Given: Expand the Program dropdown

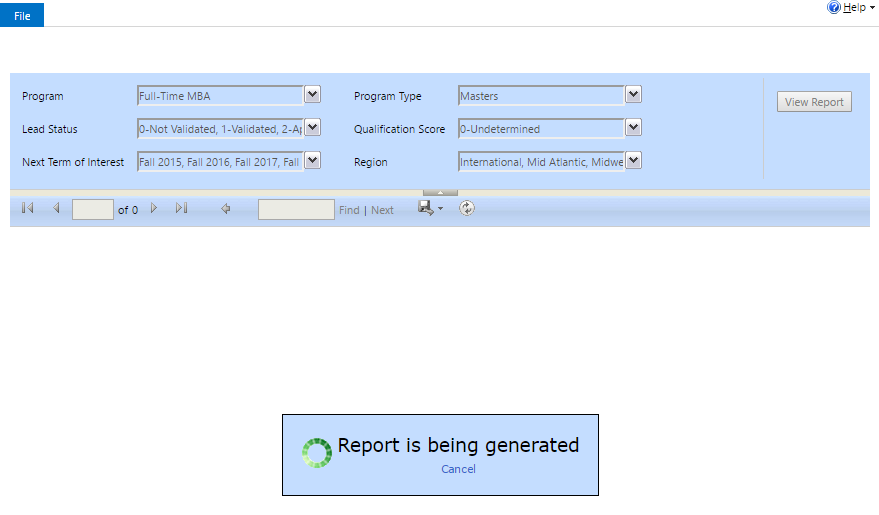Looking at the screenshot, I should coord(312,95).
